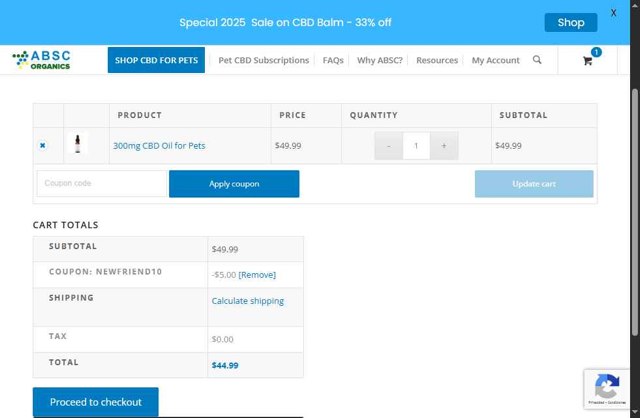Go to My Account

click(496, 60)
